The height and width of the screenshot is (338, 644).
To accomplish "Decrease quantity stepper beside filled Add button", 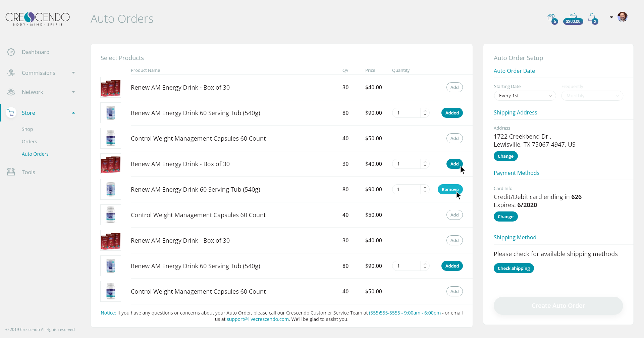I will [425, 166].
